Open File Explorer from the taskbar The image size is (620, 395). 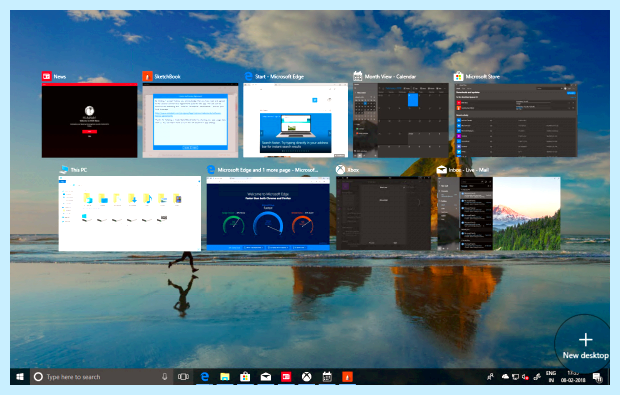click(225, 377)
